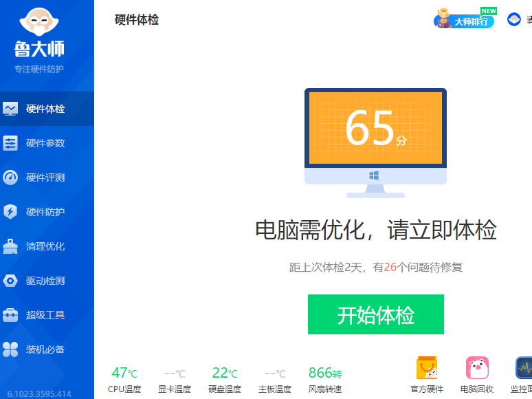Click the 专注硬件防护 slogan text
The width and height of the screenshot is (532, 399).
pos(39,69)
